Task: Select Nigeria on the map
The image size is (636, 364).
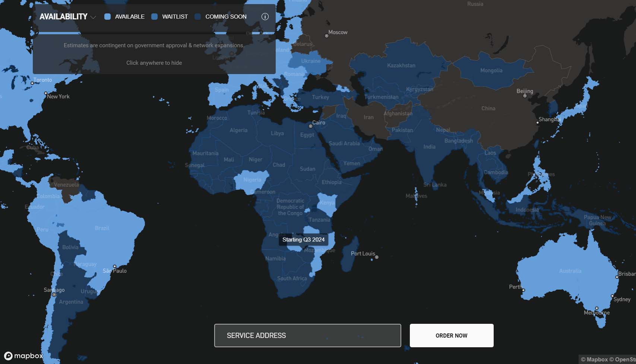Action: [252, 180]
